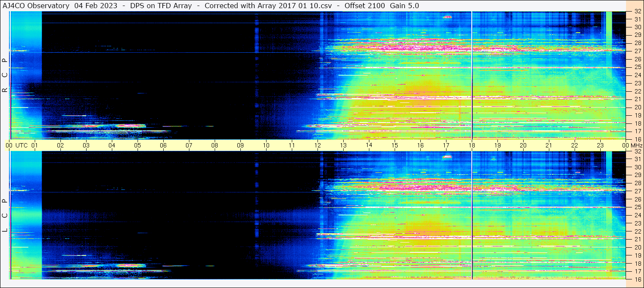Click the 20 hour tick label on time axis
Viewport: 644px width, 288px height.
coord(523,145)
